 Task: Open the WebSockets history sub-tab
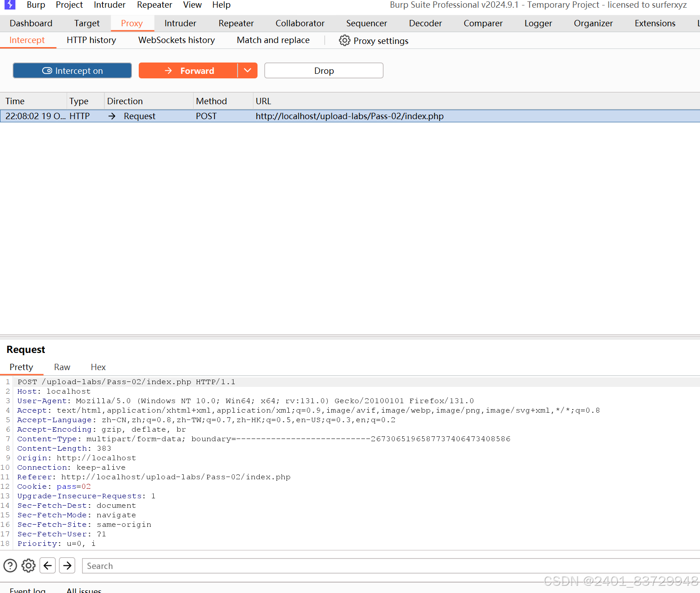coord(176,40)
